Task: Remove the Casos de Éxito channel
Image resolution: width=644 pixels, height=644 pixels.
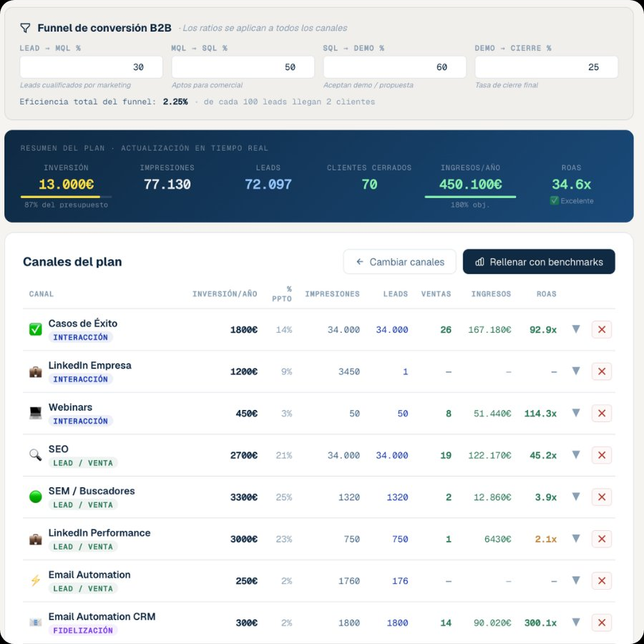Action: (602, 329)
